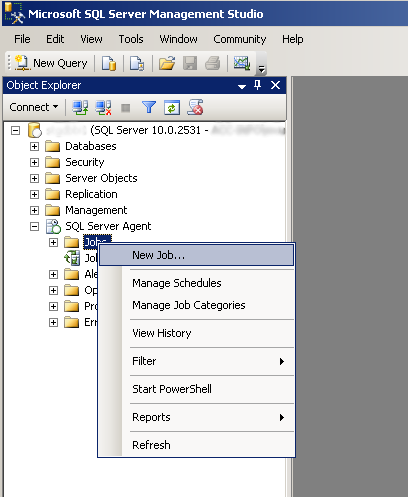Collapse the SQL Server Agent node
The height and width of the screenshot is (497, 408).
(34, 227)
